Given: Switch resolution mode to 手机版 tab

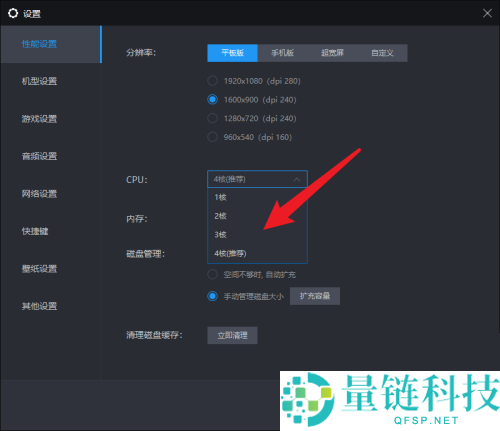Looking at the screenshot, I should coord(282,53).
